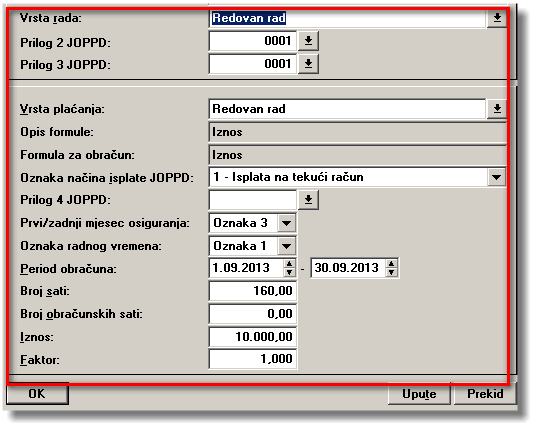Confirm the dialog with the OK button
The height and width of the screenshot is (430, 538).
37,394
